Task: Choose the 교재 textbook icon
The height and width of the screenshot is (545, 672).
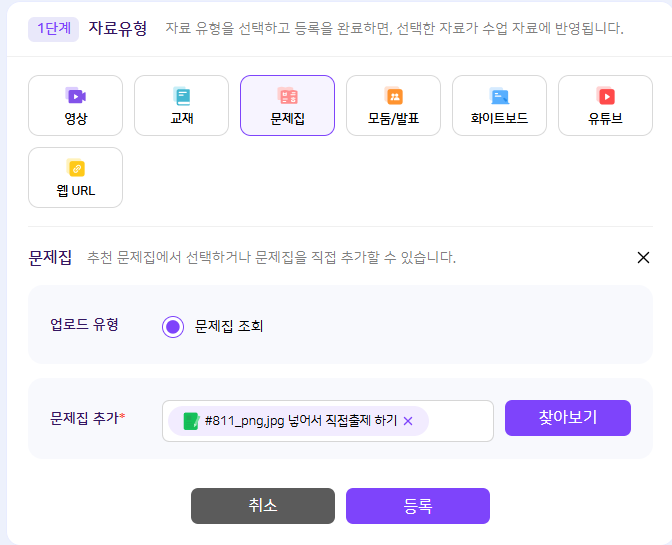Action: 182,96
